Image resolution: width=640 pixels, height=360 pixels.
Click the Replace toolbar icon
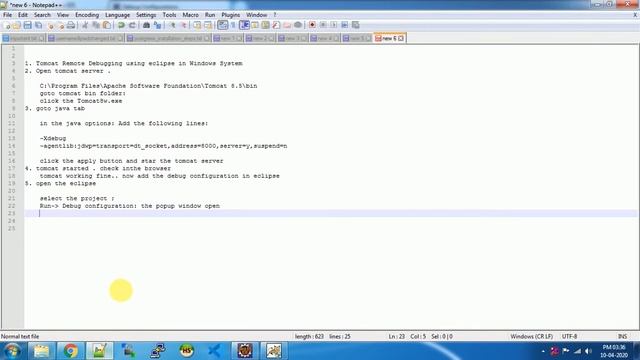(158, 25)
